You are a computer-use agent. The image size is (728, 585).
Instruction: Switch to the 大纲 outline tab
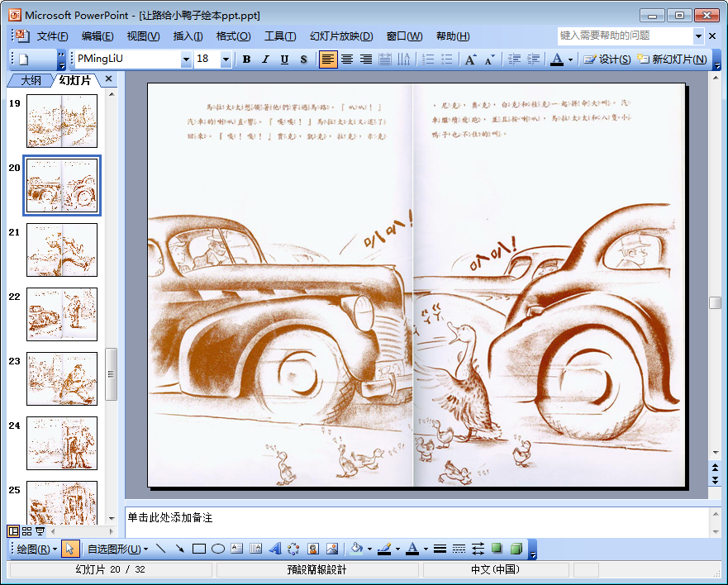click(x=31, y=80)
